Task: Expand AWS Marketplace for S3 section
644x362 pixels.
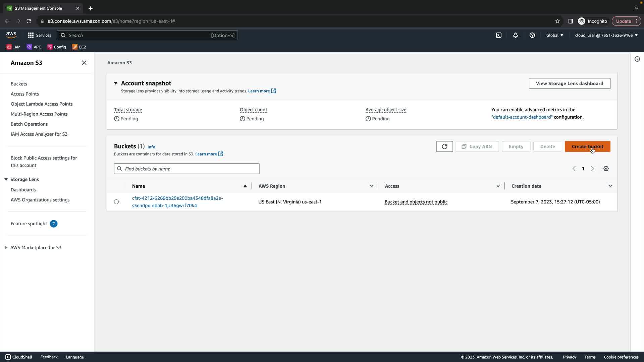Action: [x=6, y=248]
